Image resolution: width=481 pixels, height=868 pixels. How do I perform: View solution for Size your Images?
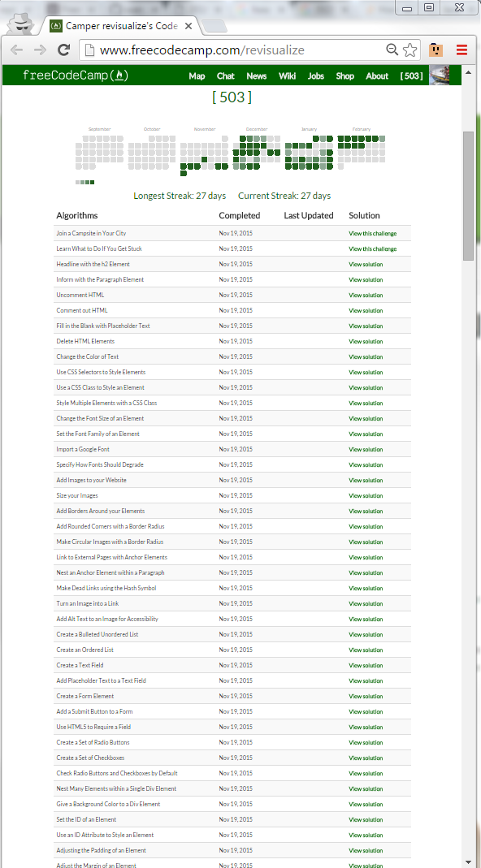tap(366, 496)
